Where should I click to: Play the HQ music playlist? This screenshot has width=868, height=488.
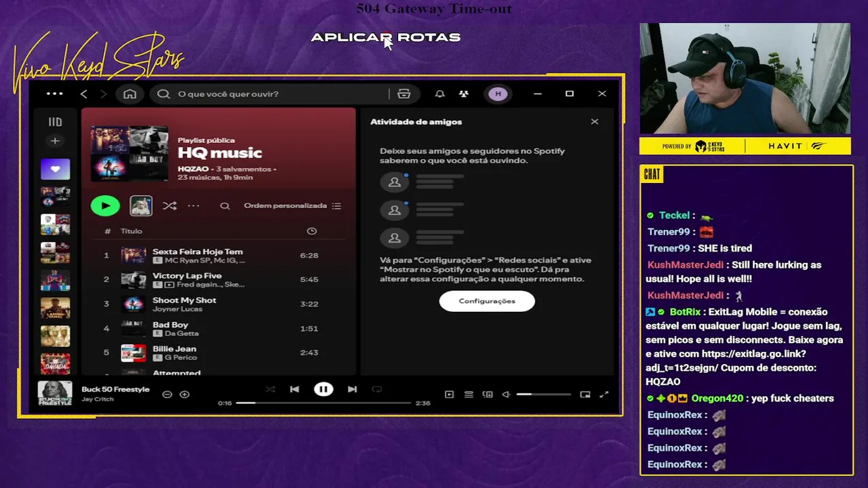click(105, 205)
